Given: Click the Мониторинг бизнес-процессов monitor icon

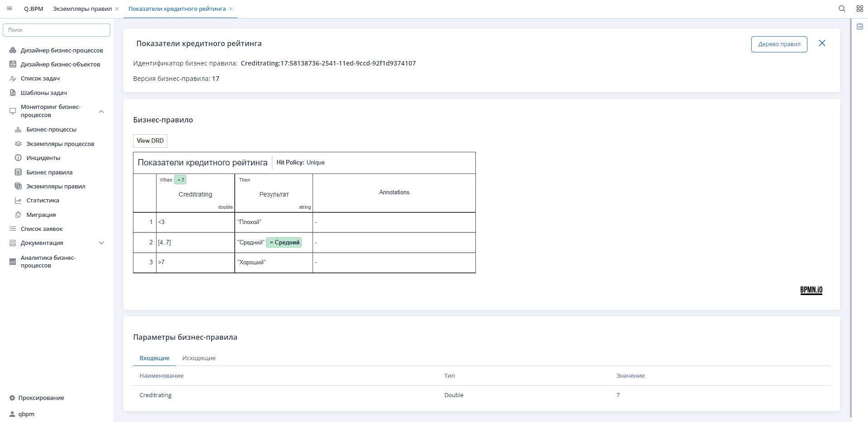Looking at the screenshot, I should coord(13,111).
